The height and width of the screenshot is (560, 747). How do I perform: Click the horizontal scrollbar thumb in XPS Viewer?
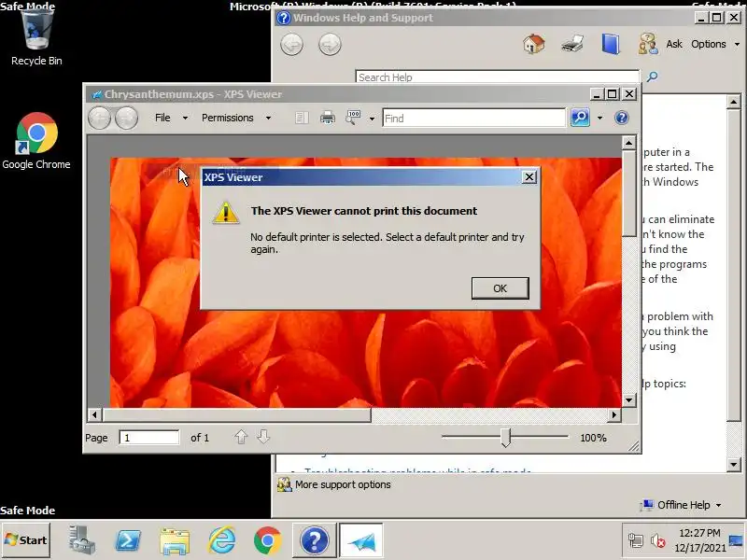[x=236, y=414]
